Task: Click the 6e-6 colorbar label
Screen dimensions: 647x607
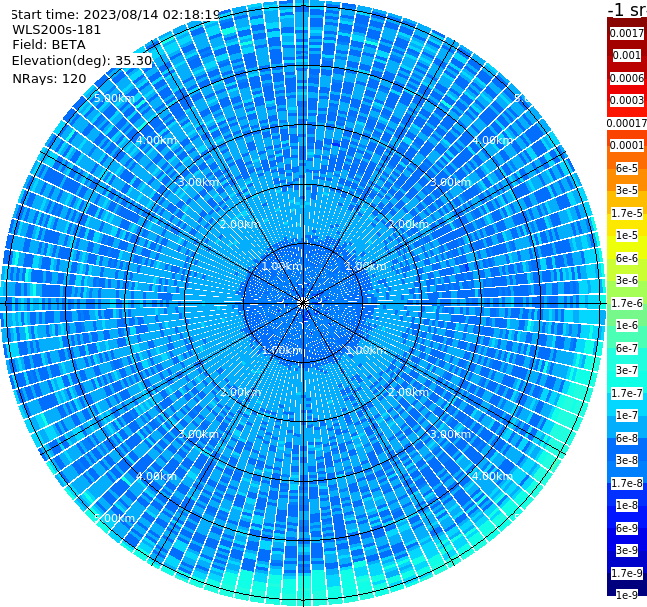Action: point(627,258)
